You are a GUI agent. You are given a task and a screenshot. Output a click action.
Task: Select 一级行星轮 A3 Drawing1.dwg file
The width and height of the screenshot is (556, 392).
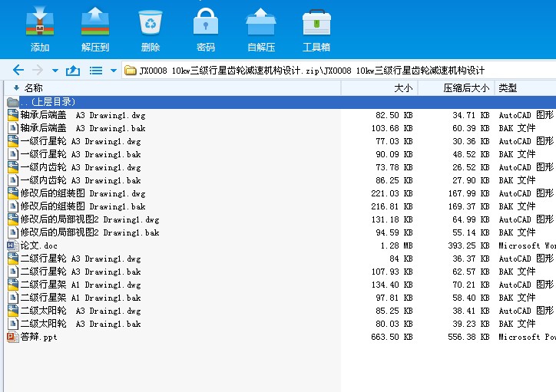[x=81, y=141]
